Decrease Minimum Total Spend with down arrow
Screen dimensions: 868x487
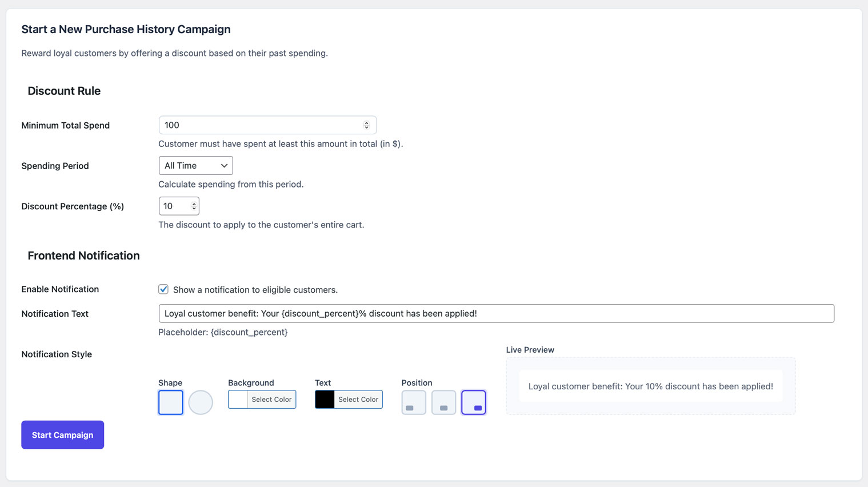[x=367, y=127]
